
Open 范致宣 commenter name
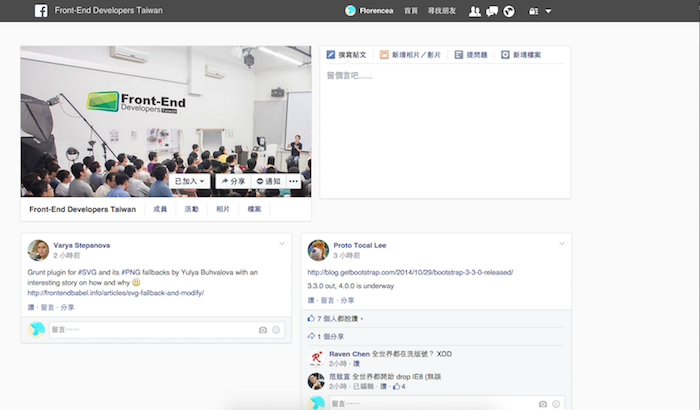tap(340, 377)
